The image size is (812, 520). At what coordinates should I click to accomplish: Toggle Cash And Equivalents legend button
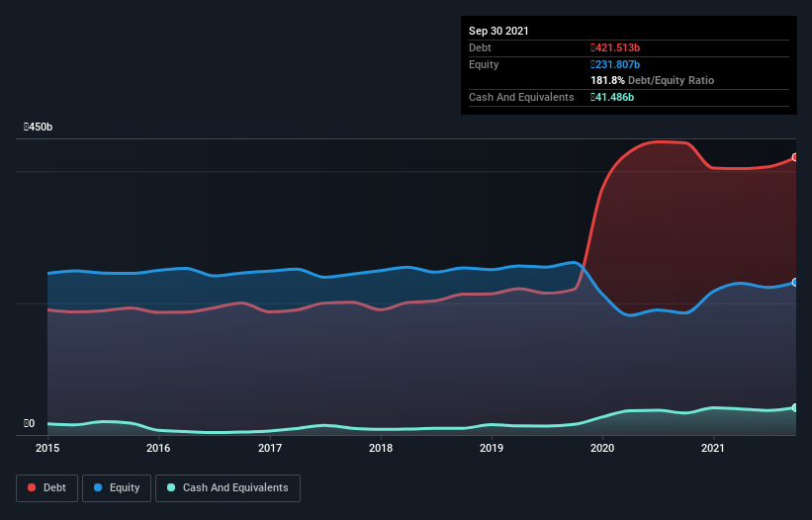(227, 488)
